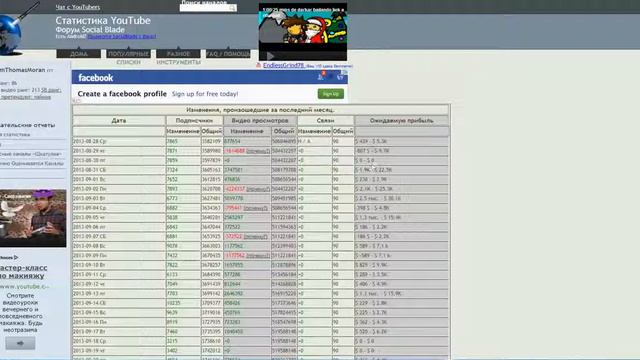Select the 2013-09-19 чт date cell
Viewport: 640px width, 360px height.
[x=119, y=351]
